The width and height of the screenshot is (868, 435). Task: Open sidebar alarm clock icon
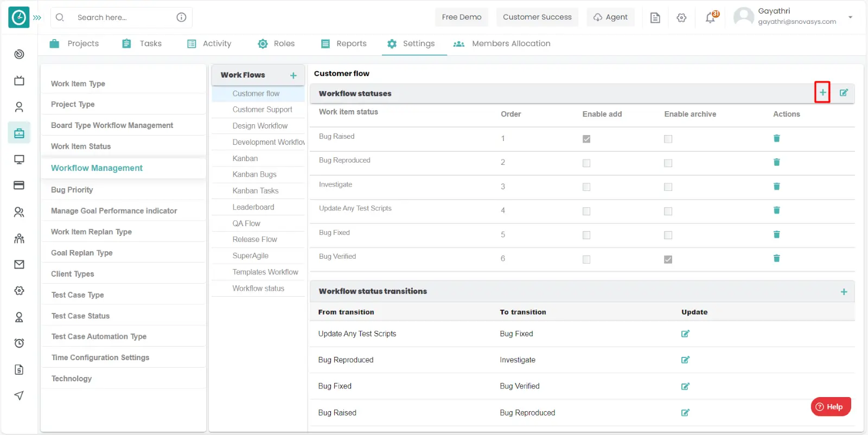pos(19,343)
